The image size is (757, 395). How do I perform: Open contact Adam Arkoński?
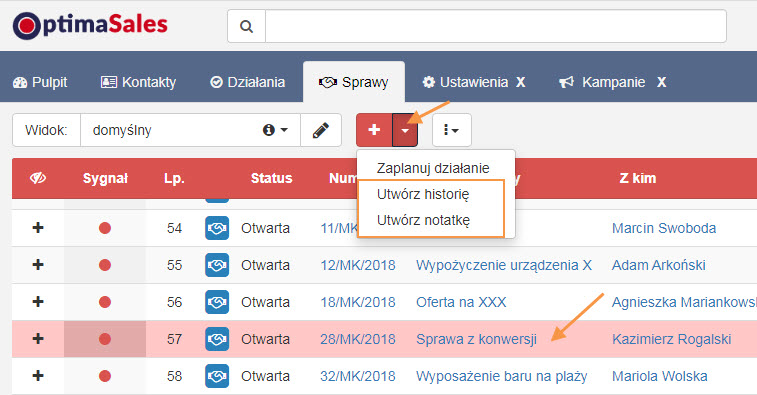pos(659,265)
